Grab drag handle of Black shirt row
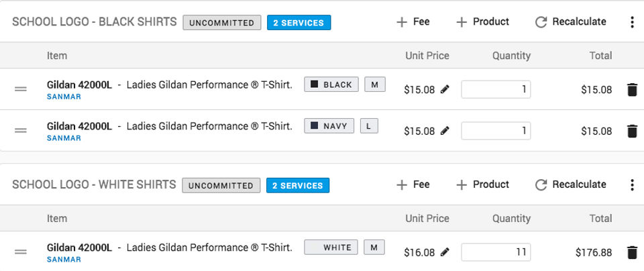The height and width of the screenshot is (271, 644). click(x=21, y=89)
